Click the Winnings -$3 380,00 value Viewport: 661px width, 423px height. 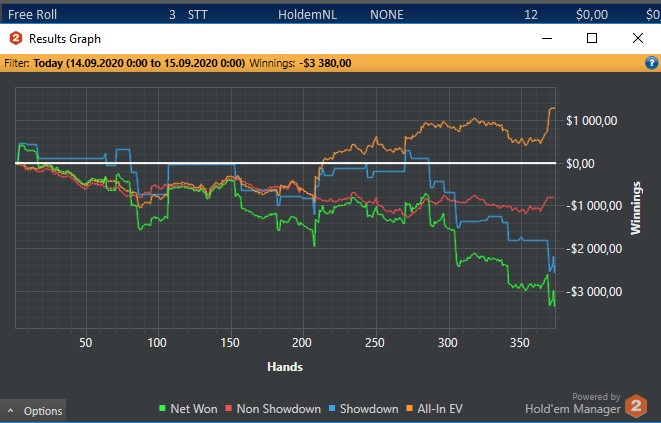pos(325,63)
